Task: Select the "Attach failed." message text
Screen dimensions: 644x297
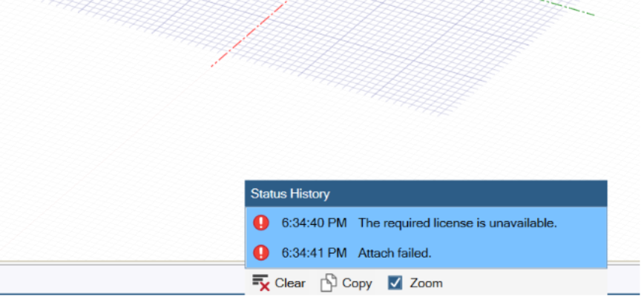Action: [x=395, y=252]
